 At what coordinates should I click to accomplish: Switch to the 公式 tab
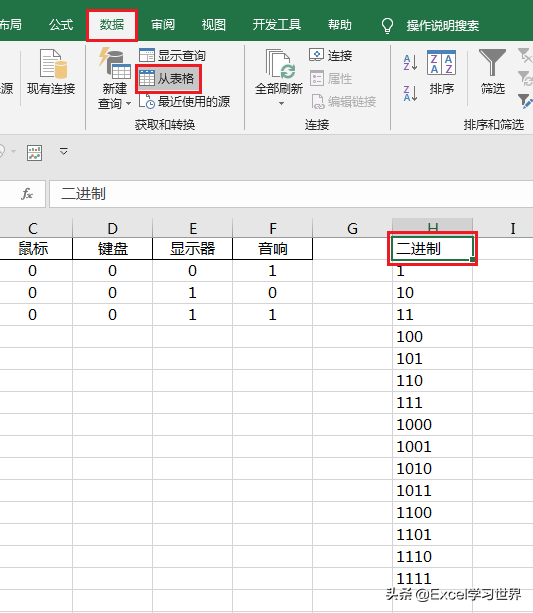pos(61,25)
